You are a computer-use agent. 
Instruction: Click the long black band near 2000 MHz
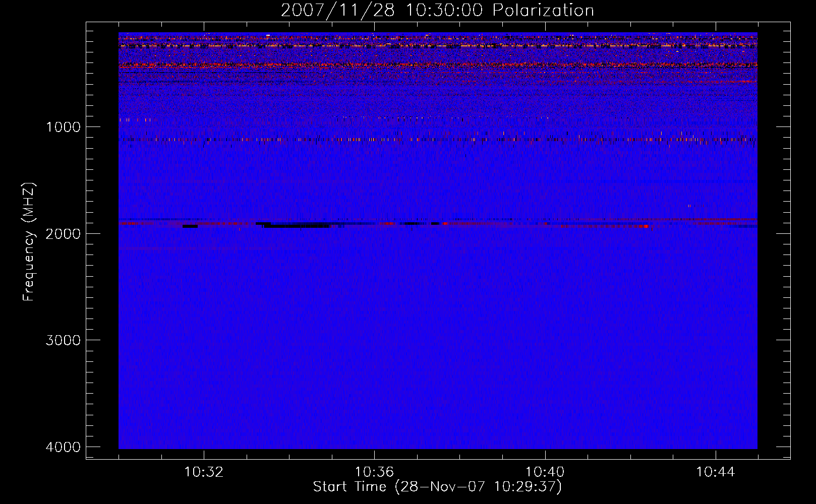point(297,225)
